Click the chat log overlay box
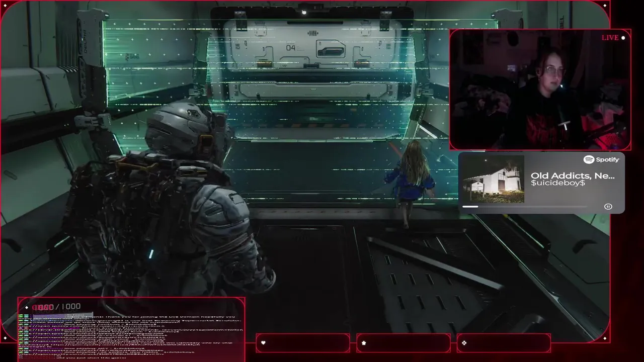Image resolution: width=644 pixels, height=362 pixels. pos(131,329)
